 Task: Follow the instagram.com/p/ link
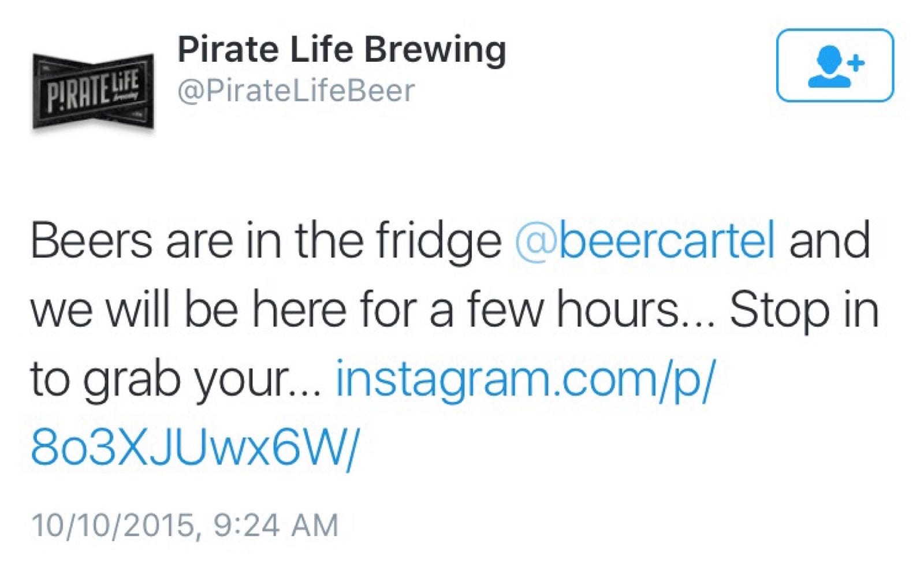click(526, 379)
